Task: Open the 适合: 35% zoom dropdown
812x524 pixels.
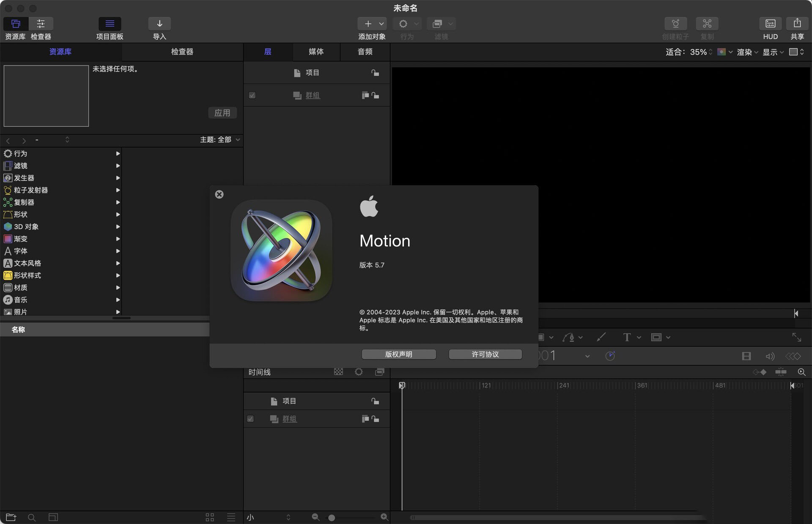Action: [x=689, y=52]
